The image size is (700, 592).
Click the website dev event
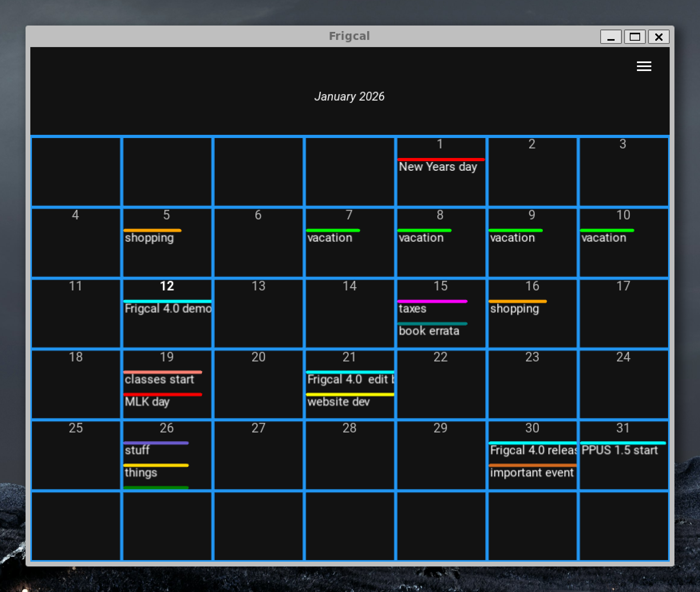click(338, 402)
